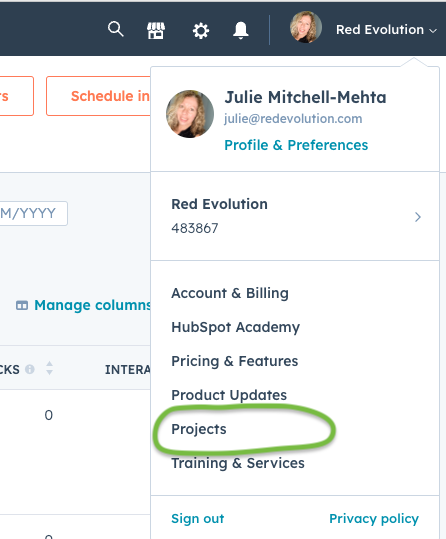Click the large Julie Mitchell-Mehta profile photo
This screenshot has width=446, height=539.
(190, 114)
